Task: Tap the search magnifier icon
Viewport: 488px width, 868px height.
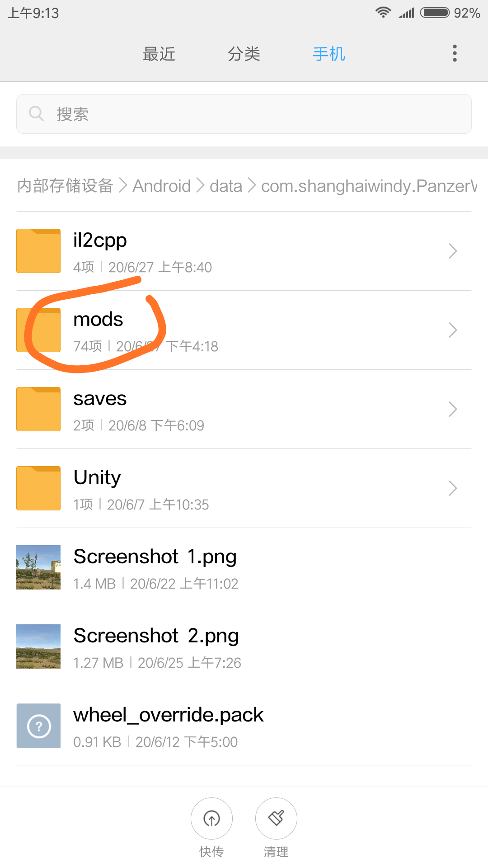Action: [x=36, y=113]
